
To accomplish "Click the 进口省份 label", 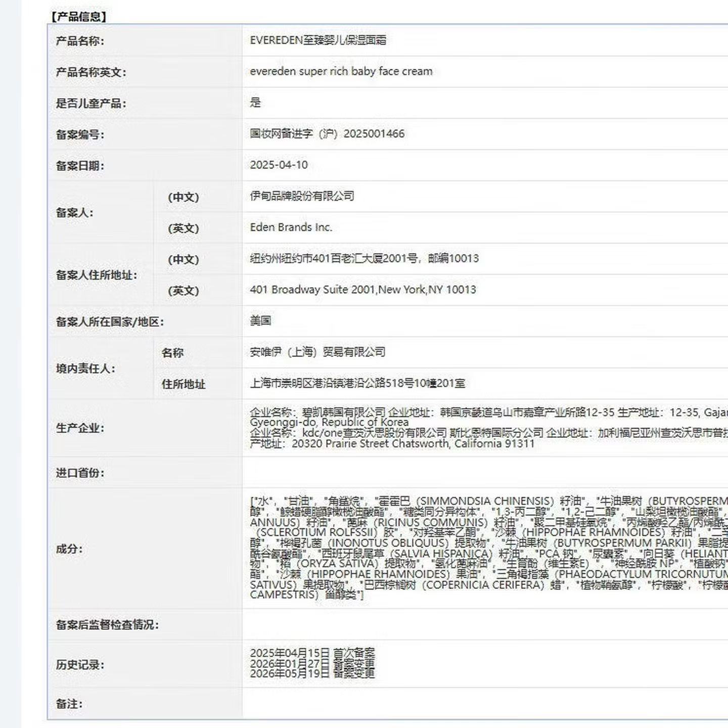I will click(x=80, y=473).
